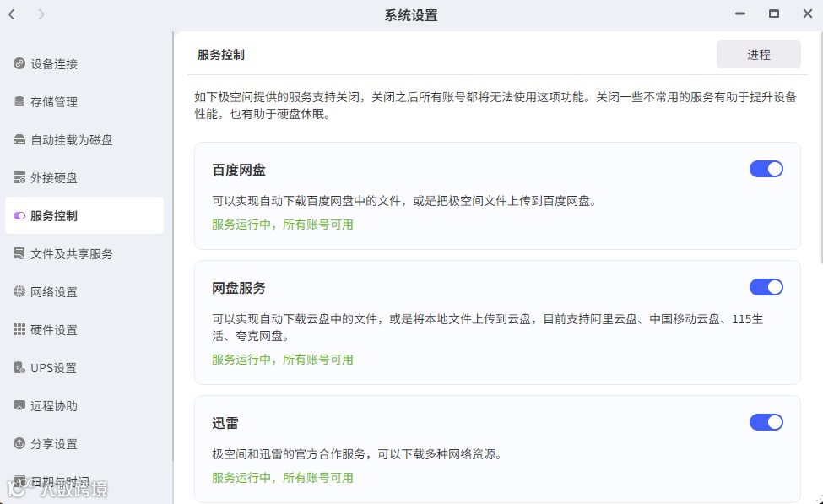
Task: Minimize the 系统设置 window
Action: 740,14
